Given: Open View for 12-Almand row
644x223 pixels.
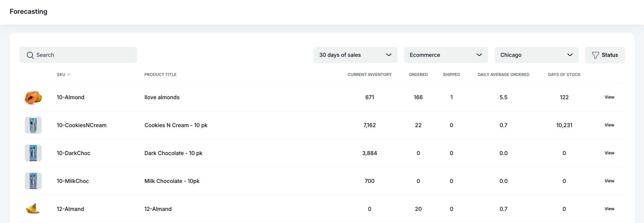Looking at the screenshot, I should (609, 209).
